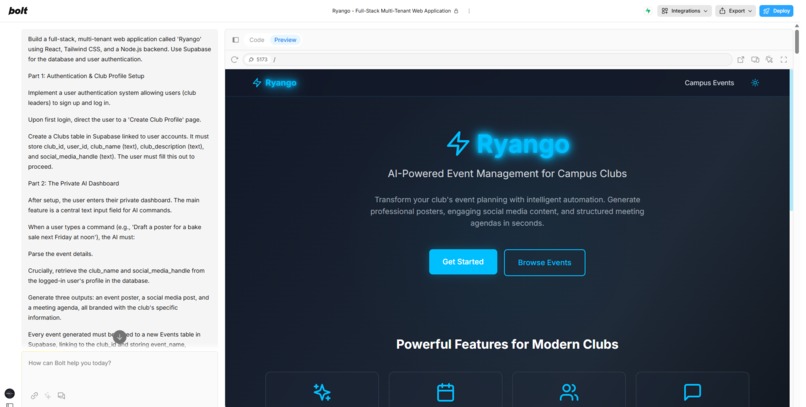
Task: Switch to the Preview tab
Action: (285, 40)
